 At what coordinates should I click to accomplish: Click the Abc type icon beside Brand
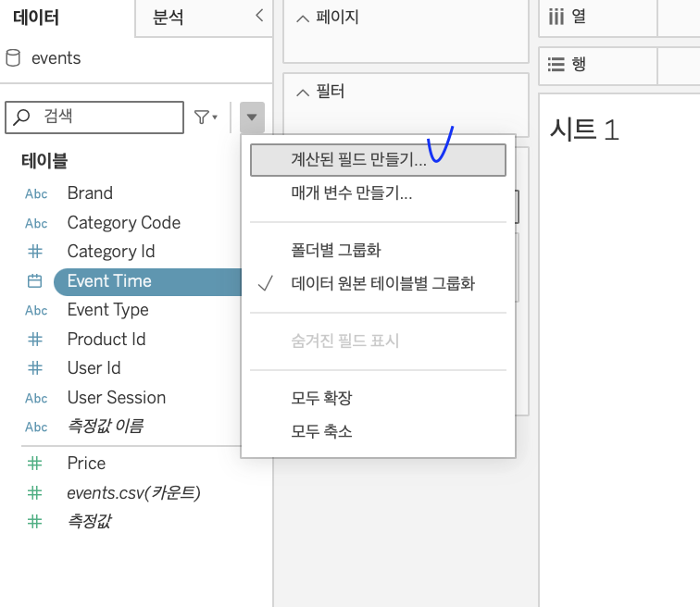point(36,194)
